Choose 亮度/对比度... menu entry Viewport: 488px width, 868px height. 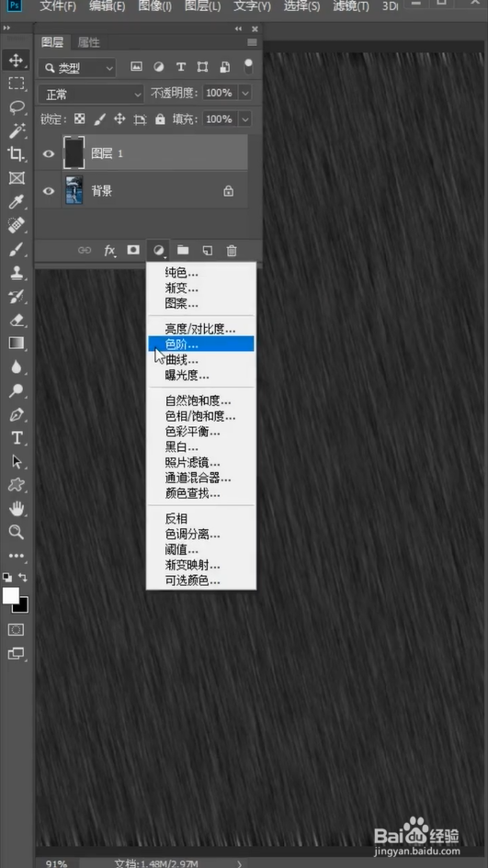[201, 329]
